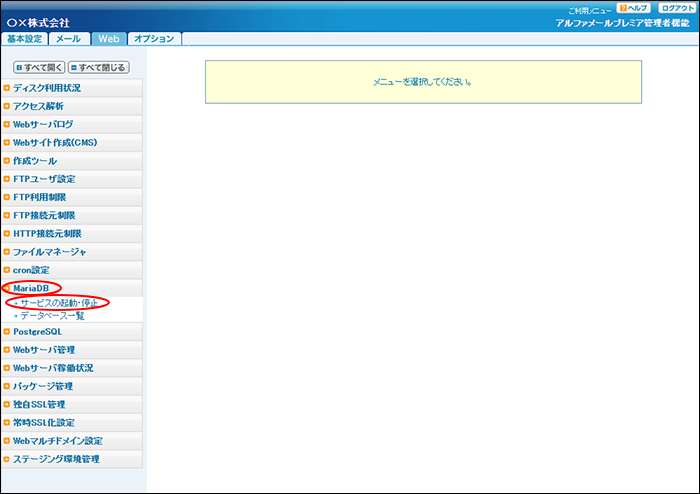Click the ログアウト button
This screenshot has height=494, width=700.
(676, 8)
